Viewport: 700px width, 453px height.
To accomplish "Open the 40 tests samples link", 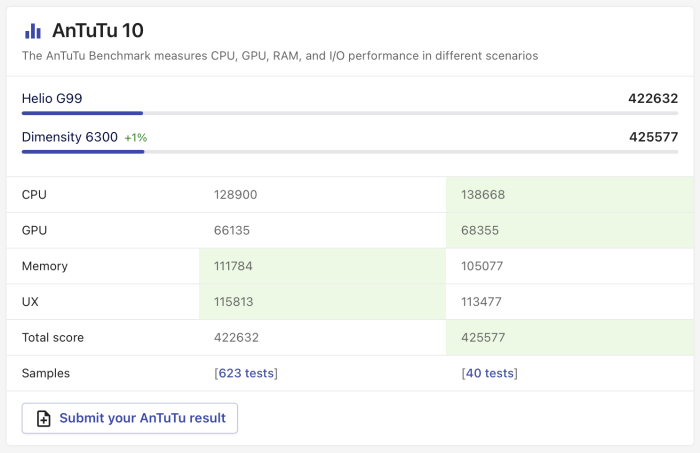I will [x=489, y=373].
